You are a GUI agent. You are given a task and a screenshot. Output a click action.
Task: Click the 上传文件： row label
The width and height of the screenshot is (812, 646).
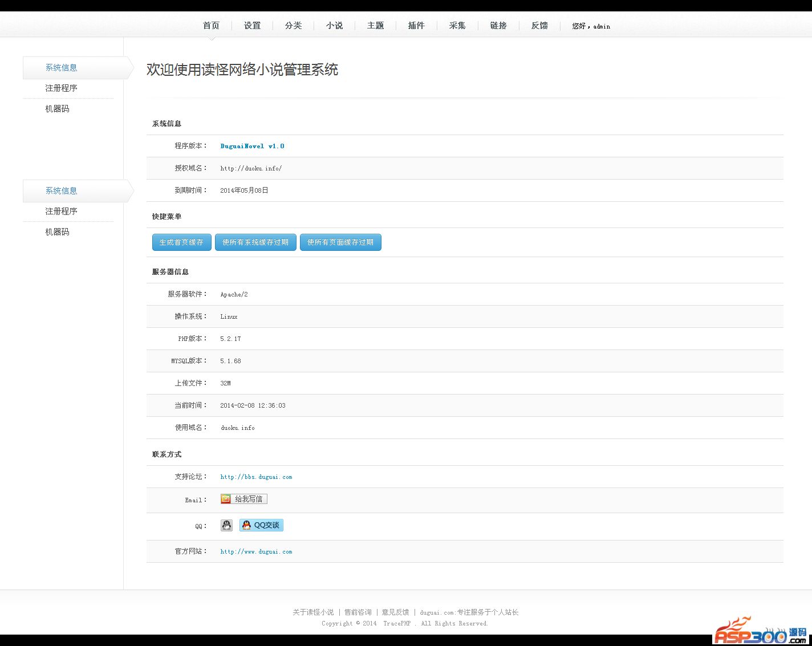(x=191, y=383)
